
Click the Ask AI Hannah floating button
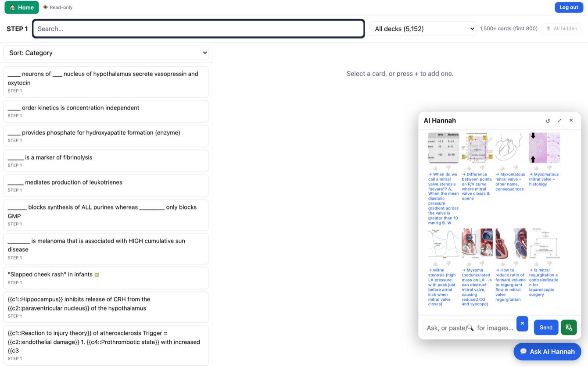click(547, 351)
